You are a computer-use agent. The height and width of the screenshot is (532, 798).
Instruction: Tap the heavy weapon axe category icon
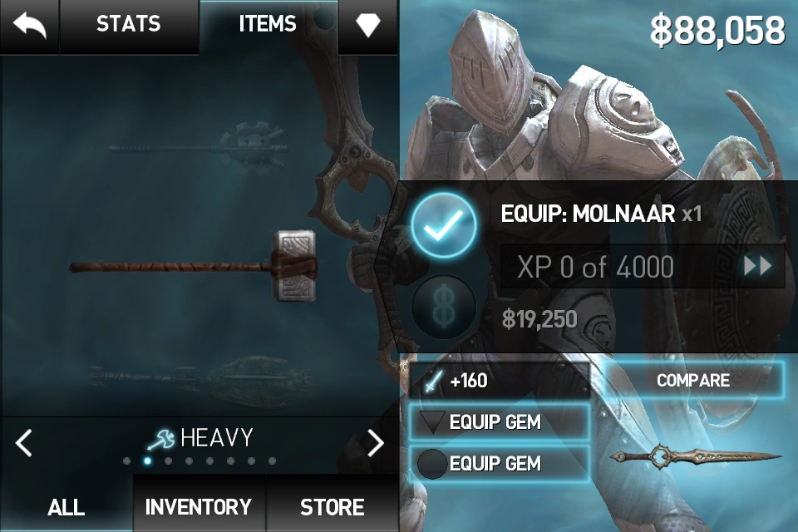coord(160,440)
